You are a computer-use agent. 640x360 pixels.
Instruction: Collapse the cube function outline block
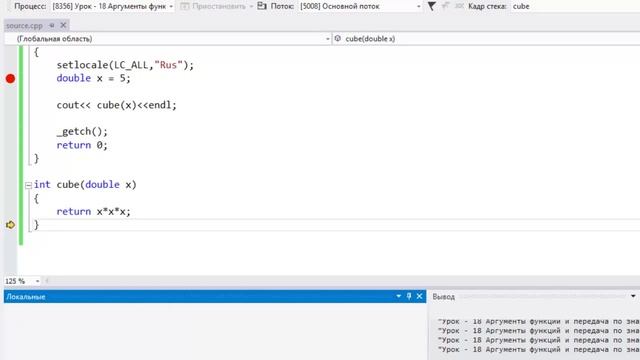[x=28, y=185]
